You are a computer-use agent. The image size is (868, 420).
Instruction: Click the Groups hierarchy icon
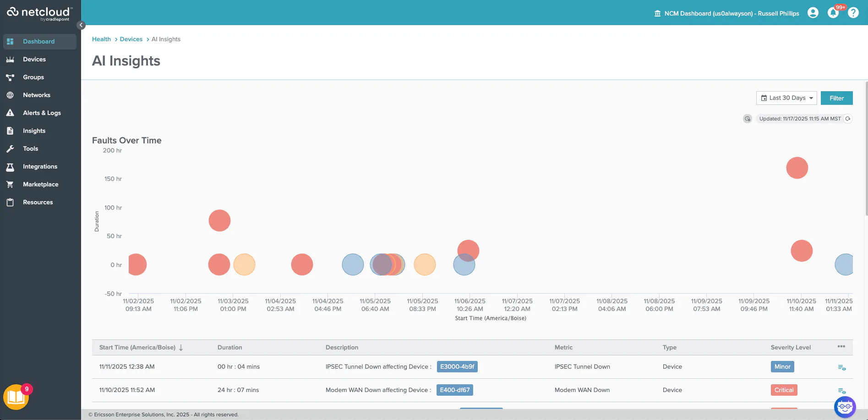[x=10, y=77]
